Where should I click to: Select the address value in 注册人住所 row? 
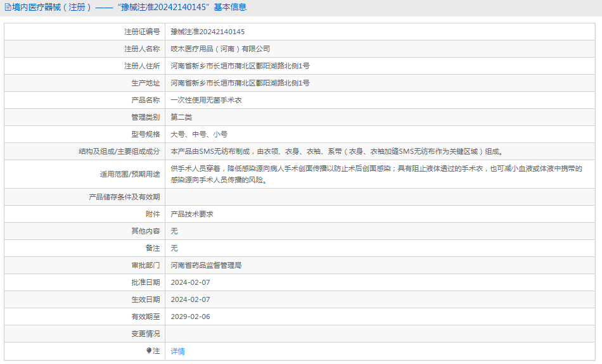pos(240,66)
